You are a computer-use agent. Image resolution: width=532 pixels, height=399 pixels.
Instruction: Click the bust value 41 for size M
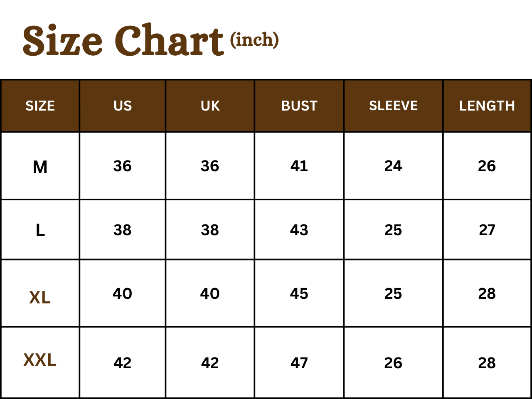coord(299,166)
